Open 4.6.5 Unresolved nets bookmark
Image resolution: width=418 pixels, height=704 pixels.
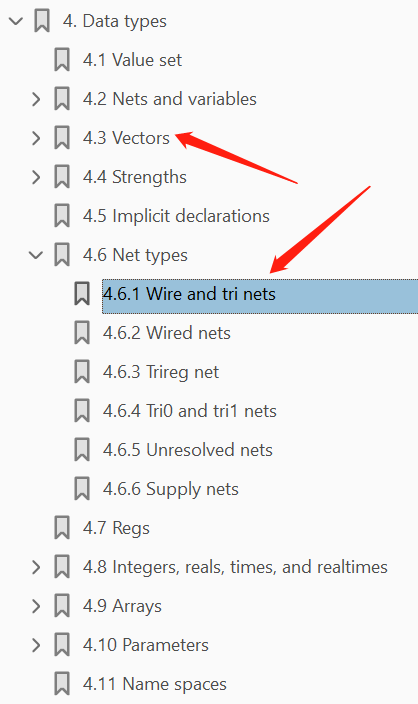[x=188, y=450]
